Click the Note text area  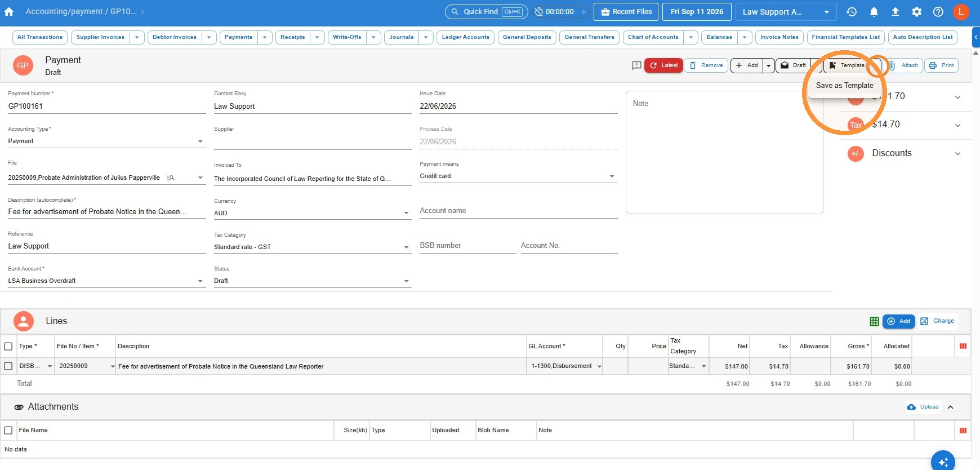coord(724,153)
